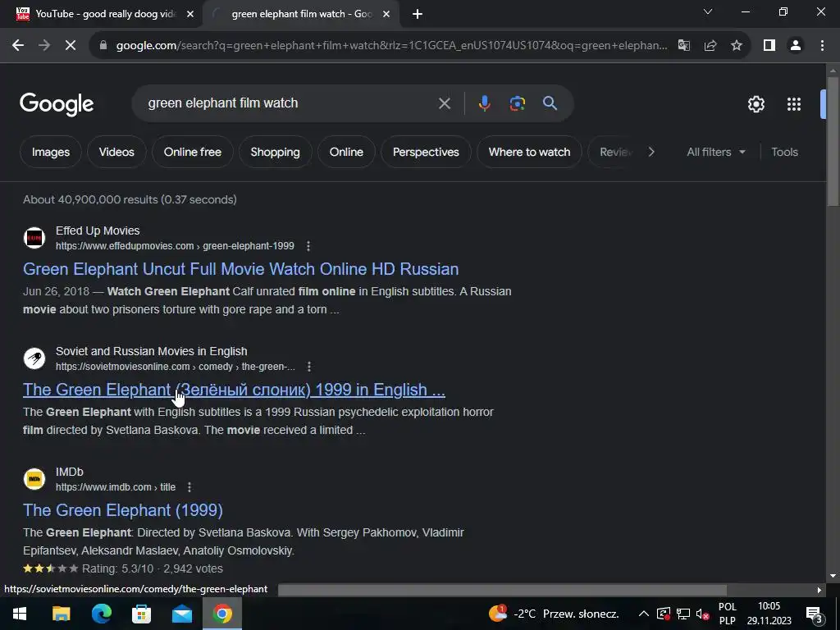Stop loading the page

coord(71,46)
